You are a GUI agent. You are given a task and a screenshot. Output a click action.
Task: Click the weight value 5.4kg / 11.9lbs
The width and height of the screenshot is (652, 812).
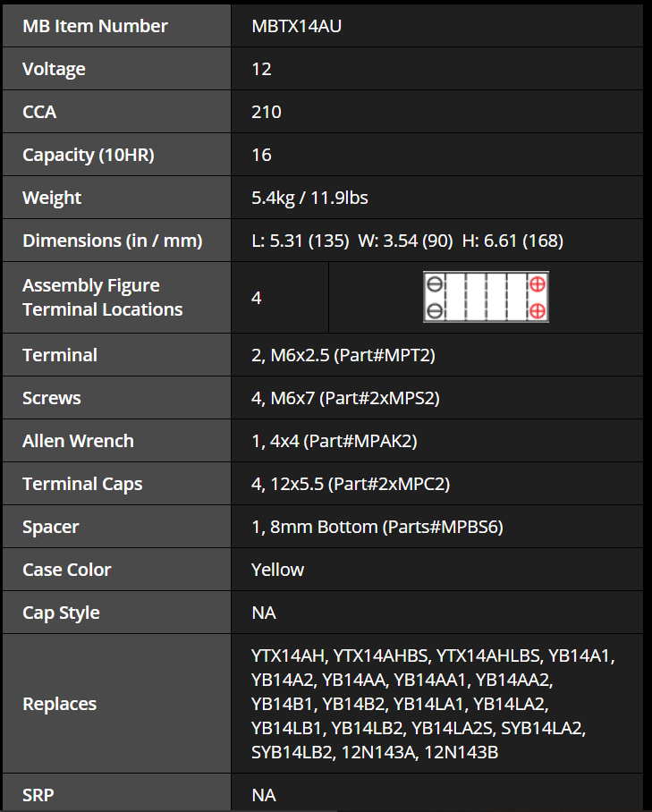(x=309, y=198)
